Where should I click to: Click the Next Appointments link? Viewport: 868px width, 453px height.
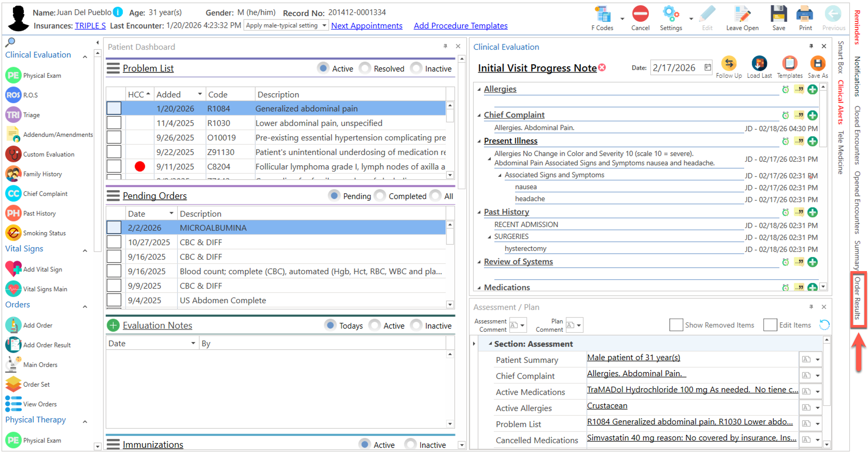[x=366, y=26]
